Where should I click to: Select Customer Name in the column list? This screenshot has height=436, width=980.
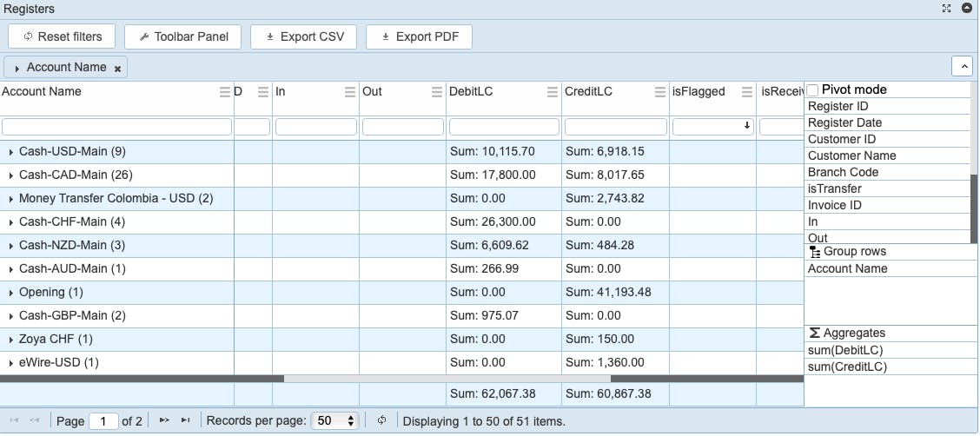(851, 155)
